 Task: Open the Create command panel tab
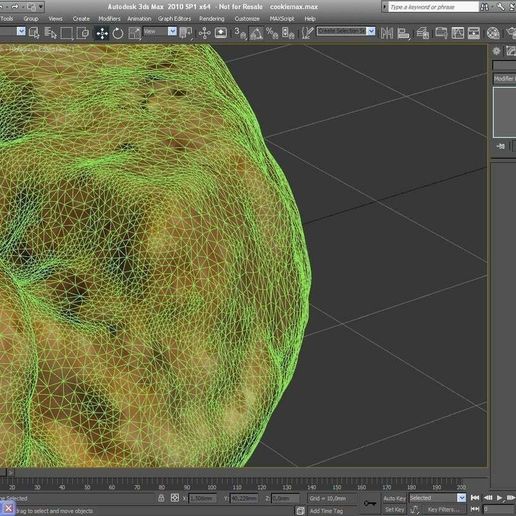point(496,51)
